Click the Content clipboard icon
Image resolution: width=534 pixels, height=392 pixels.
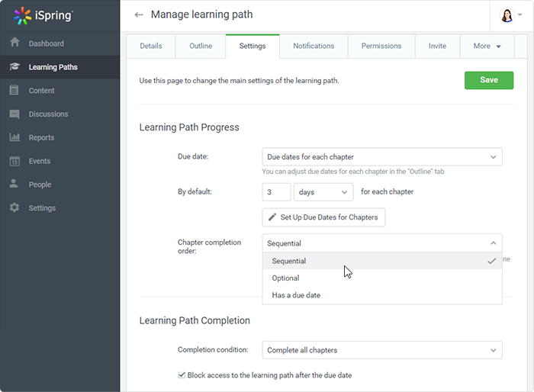(x=14, y=90)
